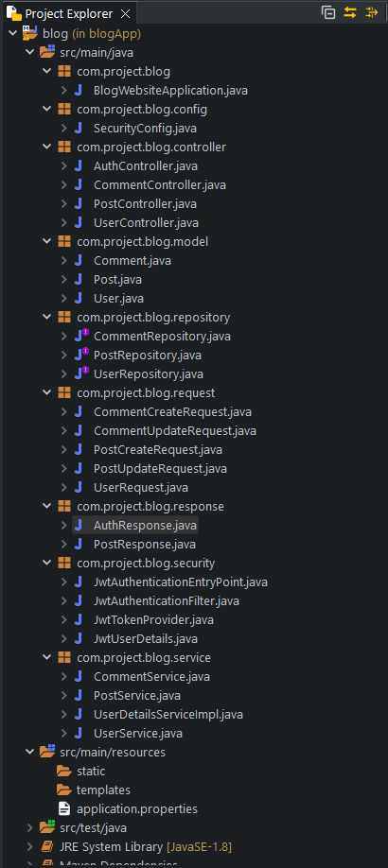
Task: Collapse the com.project.blog.controller package
Action: (46, 148)
